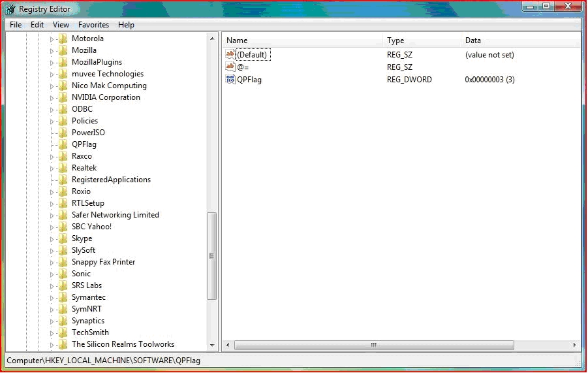Expand the Motorola key

click(x=52, y=39)
